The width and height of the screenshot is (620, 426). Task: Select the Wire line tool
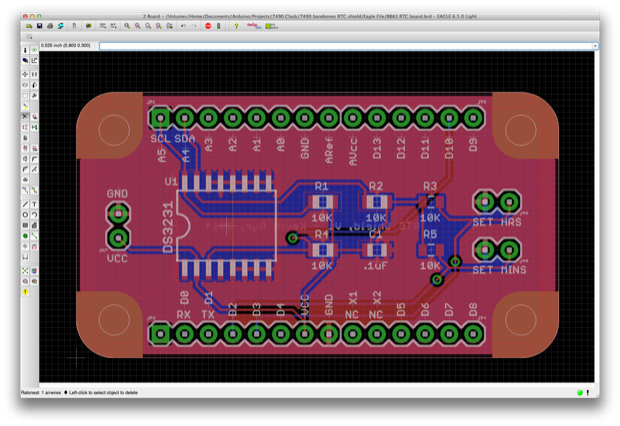point(25,204)
